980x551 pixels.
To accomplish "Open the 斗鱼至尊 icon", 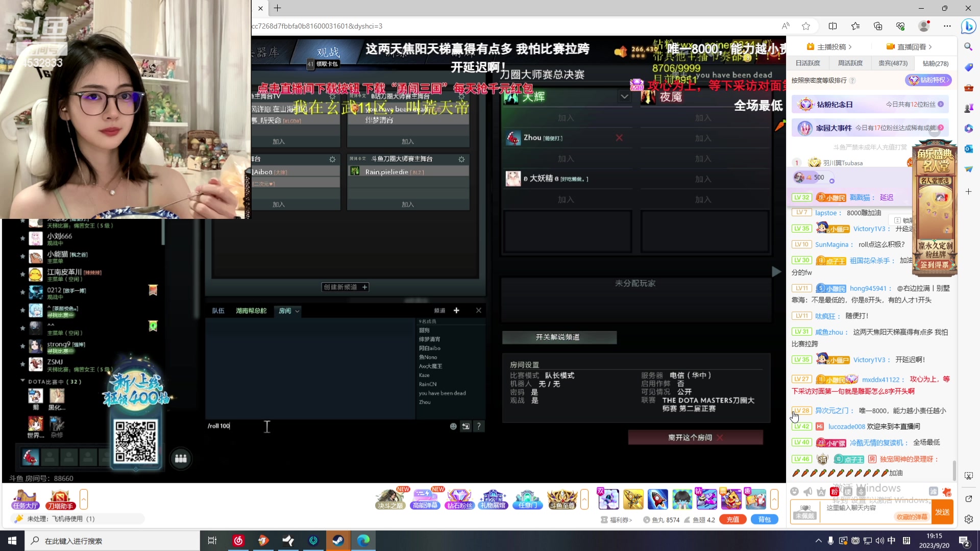I will coord(562,499).
